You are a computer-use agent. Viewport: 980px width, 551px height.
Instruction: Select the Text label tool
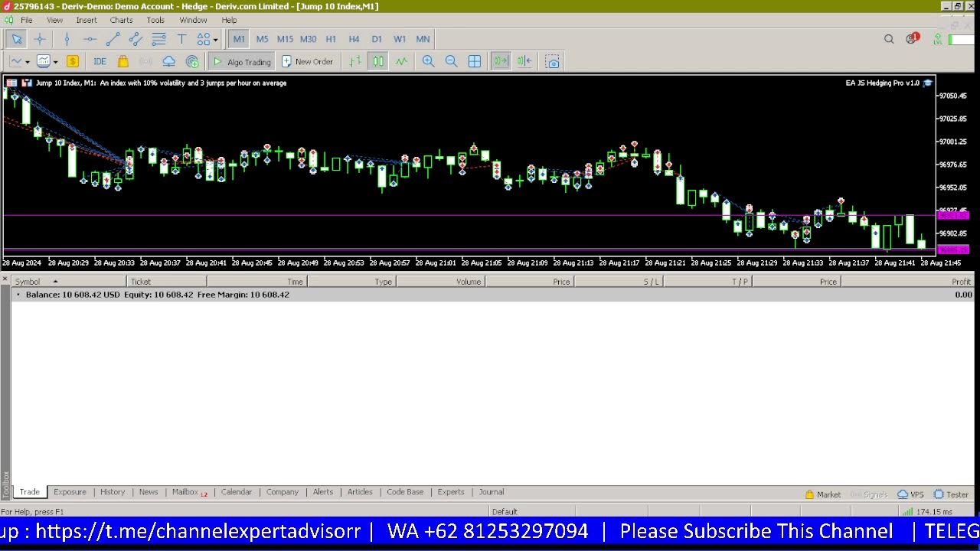click(x=181, y=39)
